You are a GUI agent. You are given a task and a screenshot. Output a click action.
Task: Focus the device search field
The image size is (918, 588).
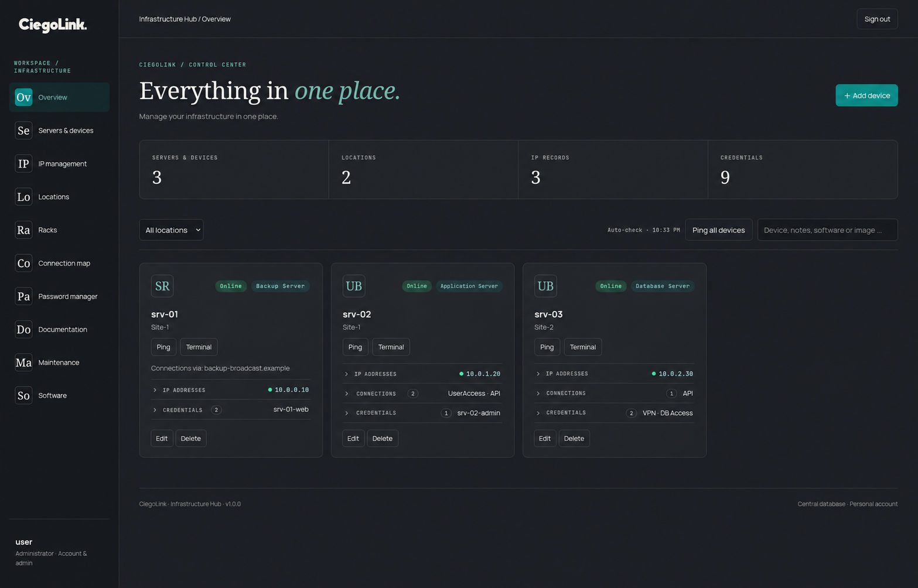pyautogui.click(x=827, y=230)
